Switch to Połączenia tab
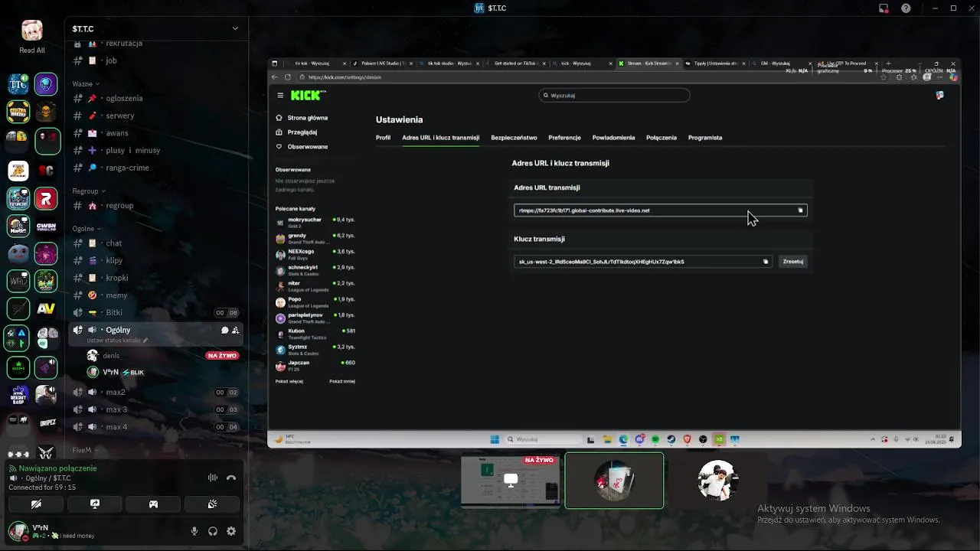This screenshot has height=551, width=980. pyautogui.click(x=661, y=138)
